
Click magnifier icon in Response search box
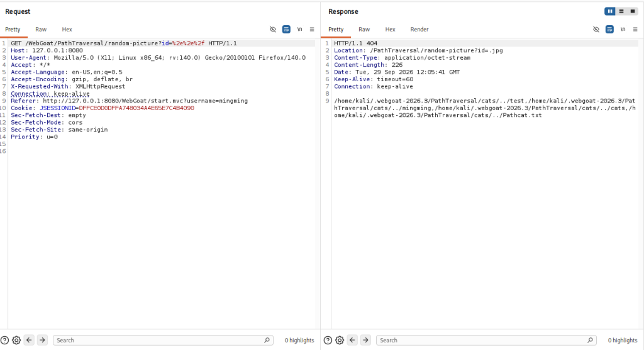pos(590,340)
